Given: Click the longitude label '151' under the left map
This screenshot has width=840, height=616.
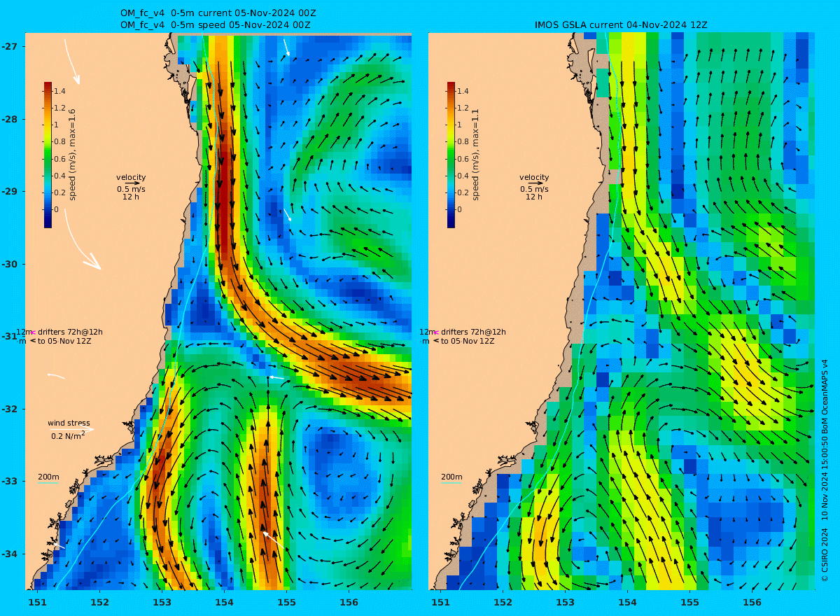Looking at the screenshot, I should 37,602.
